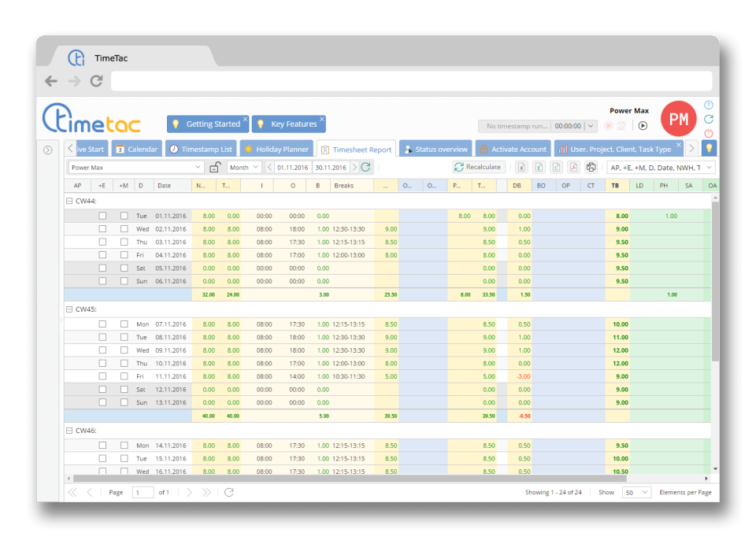
Task: Switch to the Holiday Planner tab
Action: 276,148
